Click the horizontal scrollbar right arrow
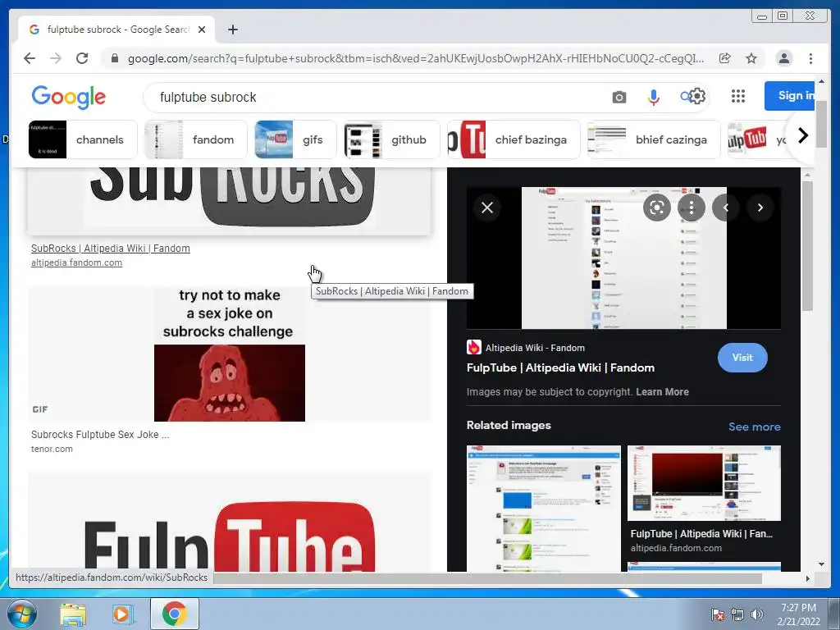 807,578
